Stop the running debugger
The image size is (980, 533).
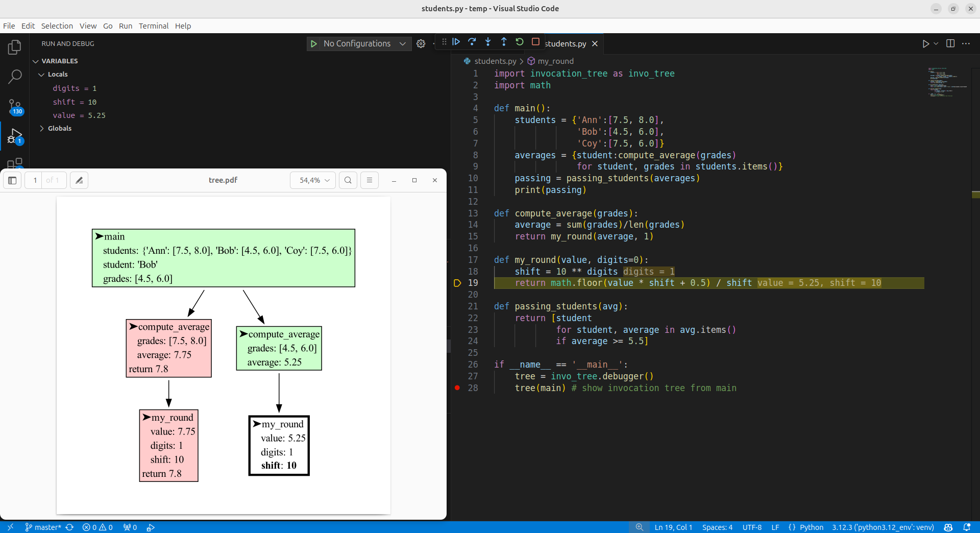coord(535,42)
